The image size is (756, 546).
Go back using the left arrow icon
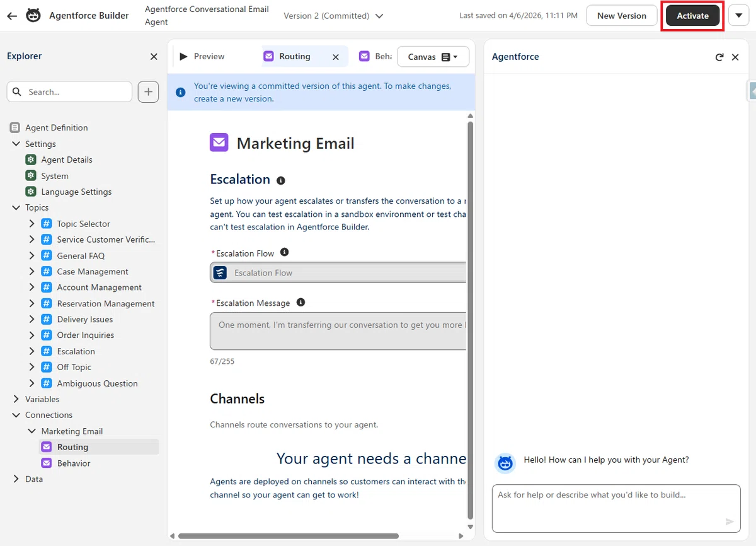pyautogui.click(x=12, y=16)
